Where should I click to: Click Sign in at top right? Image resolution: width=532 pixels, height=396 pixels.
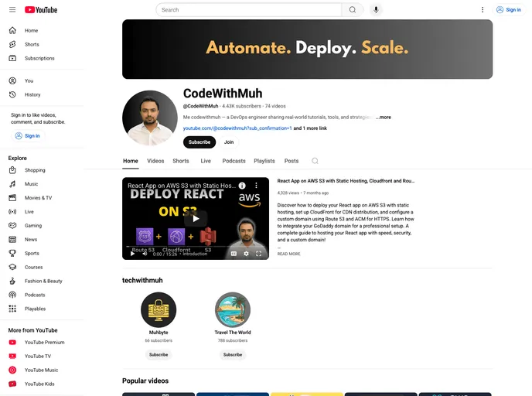(509, 10)
